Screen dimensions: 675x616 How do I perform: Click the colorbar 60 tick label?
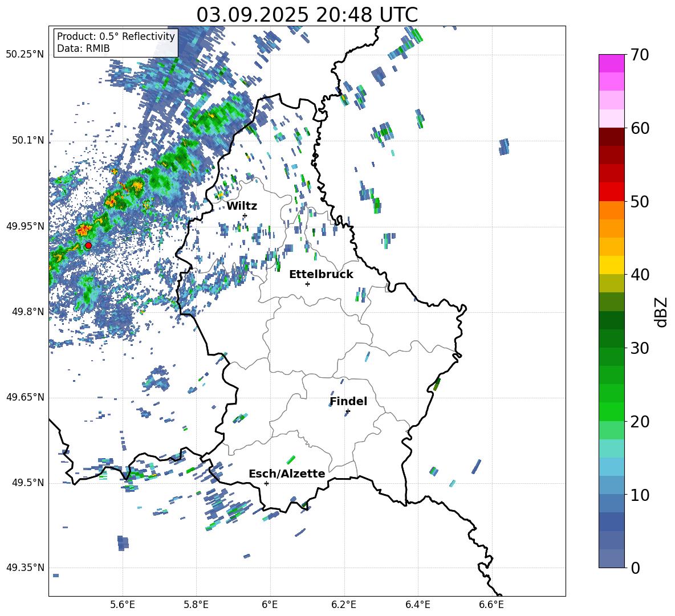tap(640, 128)
